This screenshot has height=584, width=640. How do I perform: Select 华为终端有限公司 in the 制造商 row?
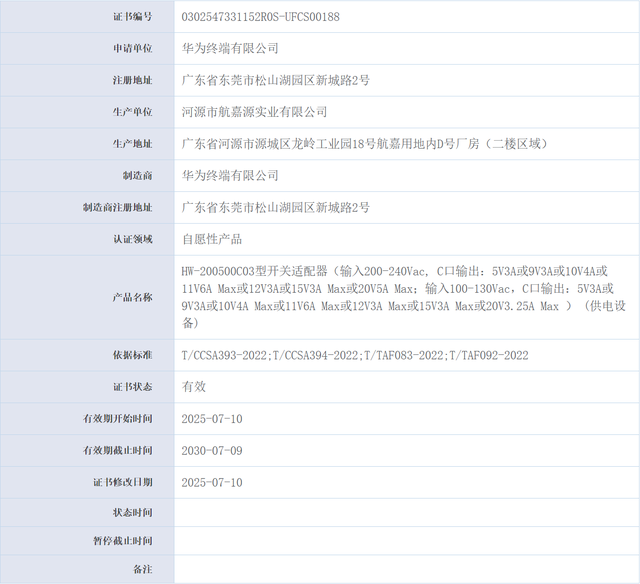230,175
